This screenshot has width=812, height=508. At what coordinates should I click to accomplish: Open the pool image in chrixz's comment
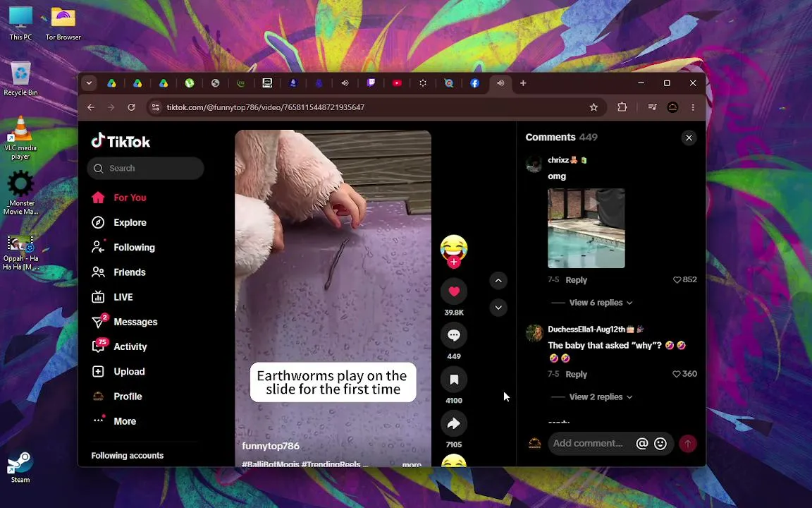(586, 228)
